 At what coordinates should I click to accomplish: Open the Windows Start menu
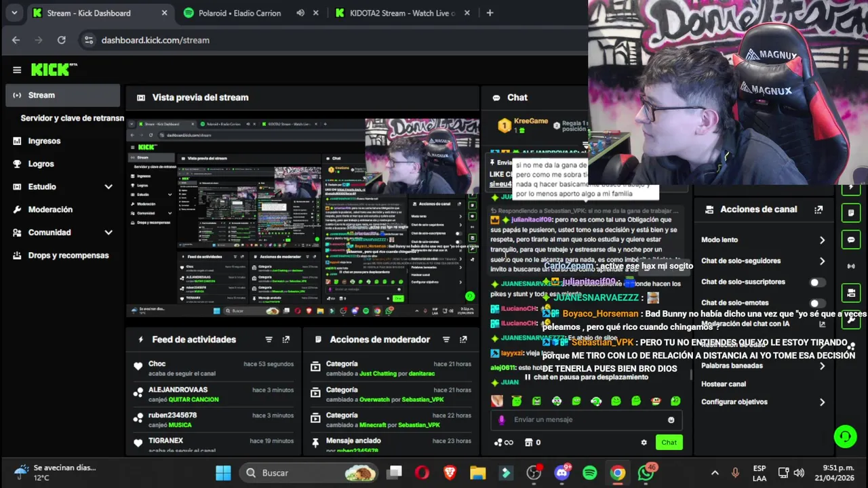point(223,472)
